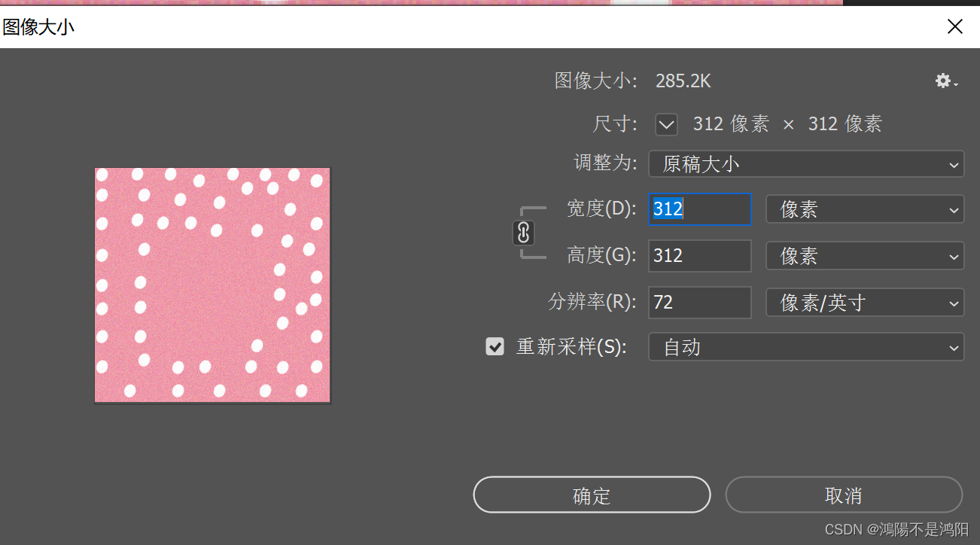Screen dimensions: 980x545
Task: Click the image preview thumbnail
Action: coord(212,284)
